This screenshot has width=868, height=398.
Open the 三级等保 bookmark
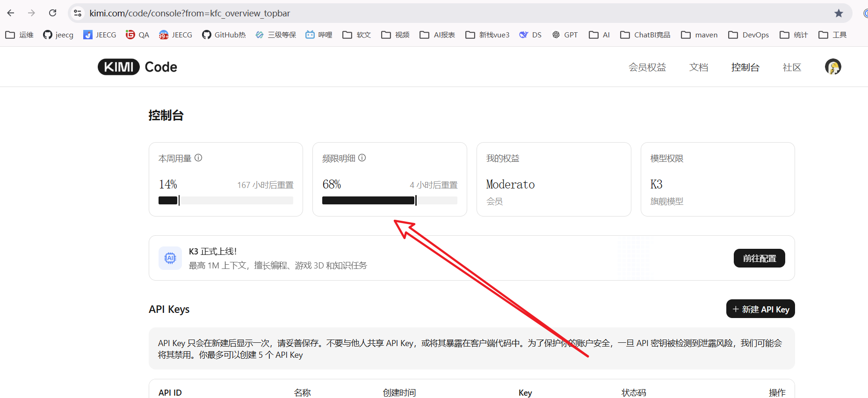click(276, 35)
